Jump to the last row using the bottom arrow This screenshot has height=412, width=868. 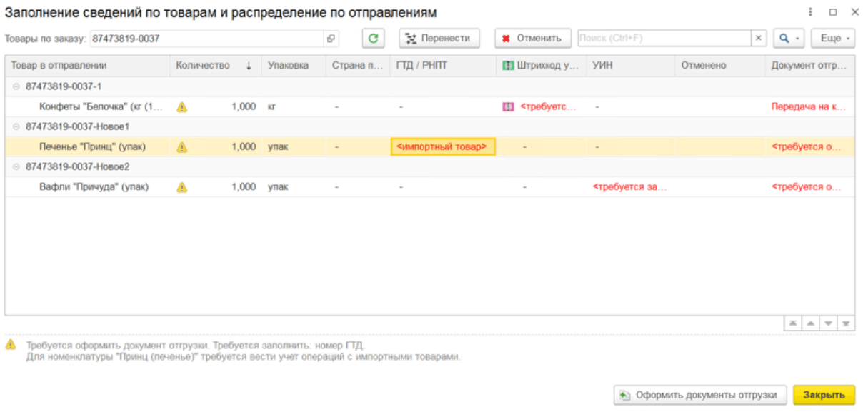coord(847,323)
